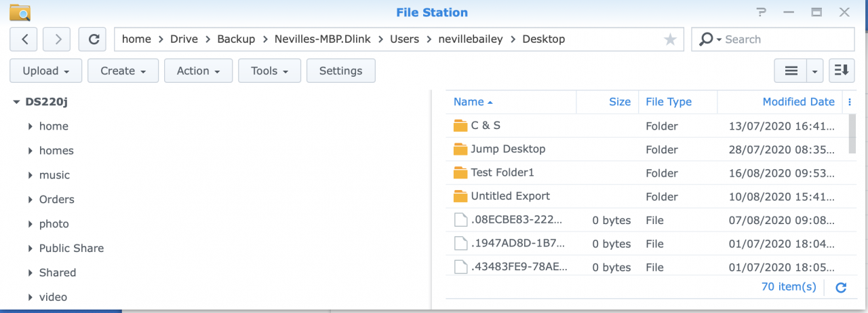Switch to list view mode
This screenshot has width=868, height=313.
coord(791,71)
